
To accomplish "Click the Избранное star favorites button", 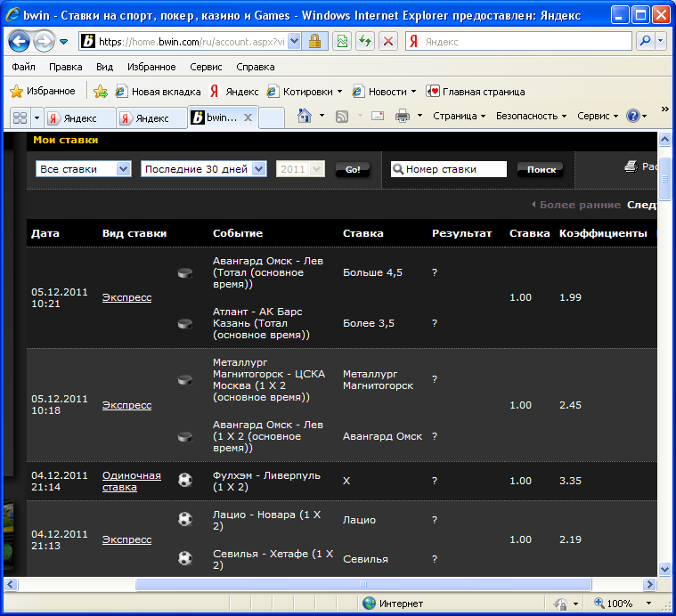I will [x=43, y=91].
